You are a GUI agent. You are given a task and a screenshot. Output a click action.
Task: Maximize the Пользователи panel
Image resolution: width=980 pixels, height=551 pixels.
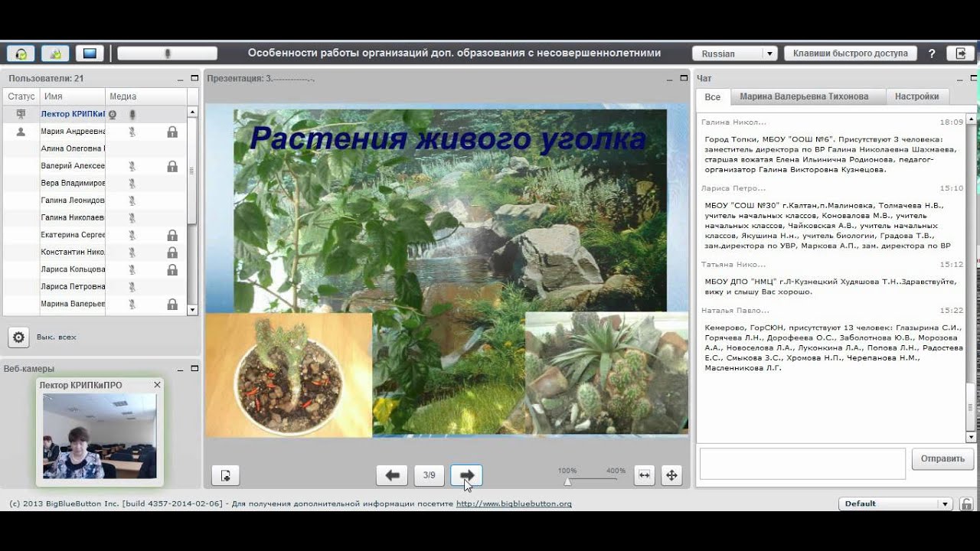194,78
